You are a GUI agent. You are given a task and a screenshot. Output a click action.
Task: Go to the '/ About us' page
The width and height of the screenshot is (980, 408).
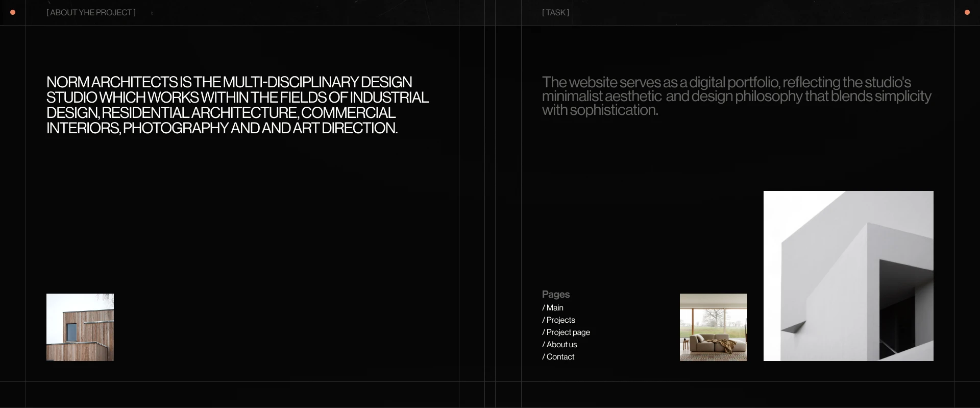[x=559, y=345]
